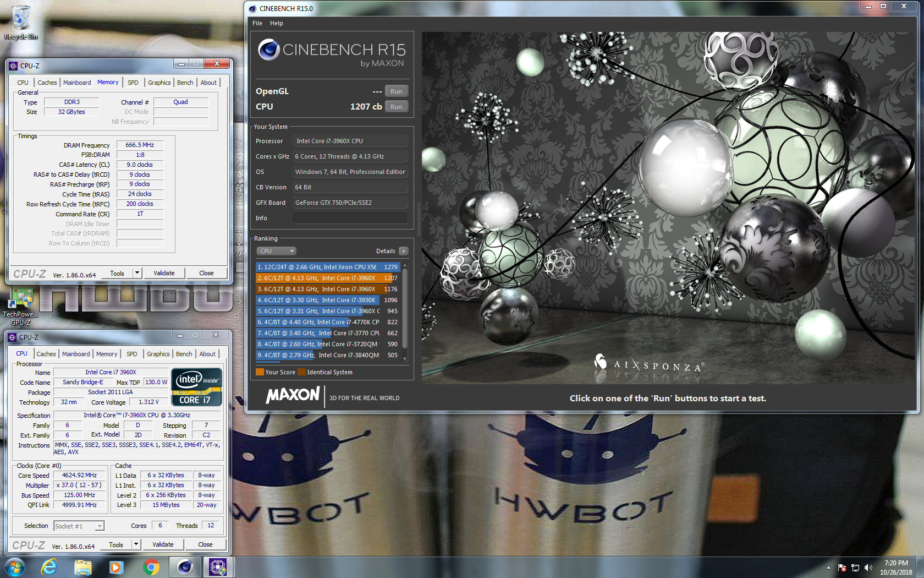Viewport: 924px width, 578px height.
Task: Open Windows Media Player taskbar icon
Action: tap(116, 567)
